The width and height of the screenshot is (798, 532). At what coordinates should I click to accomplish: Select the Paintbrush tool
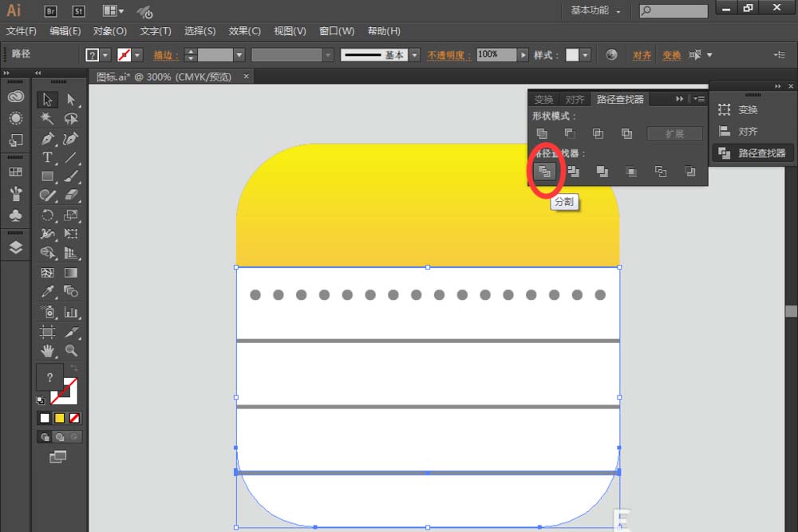(x=71, y=176)
